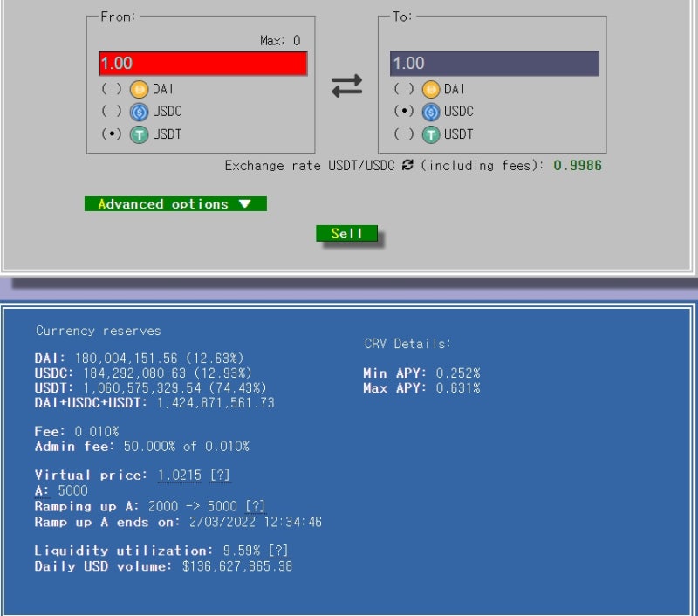Click the DAI reserve 180,004,151.56 value
Screen dimensions: 698x616
pos(126,359)
